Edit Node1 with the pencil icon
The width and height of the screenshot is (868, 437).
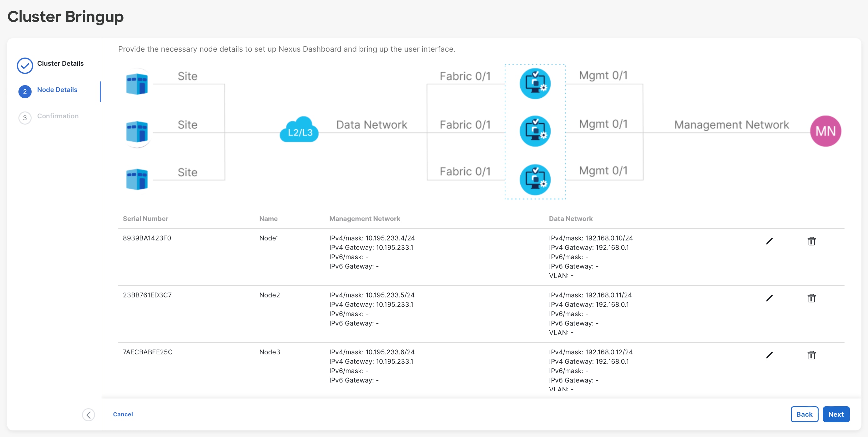tap(769, 241)
